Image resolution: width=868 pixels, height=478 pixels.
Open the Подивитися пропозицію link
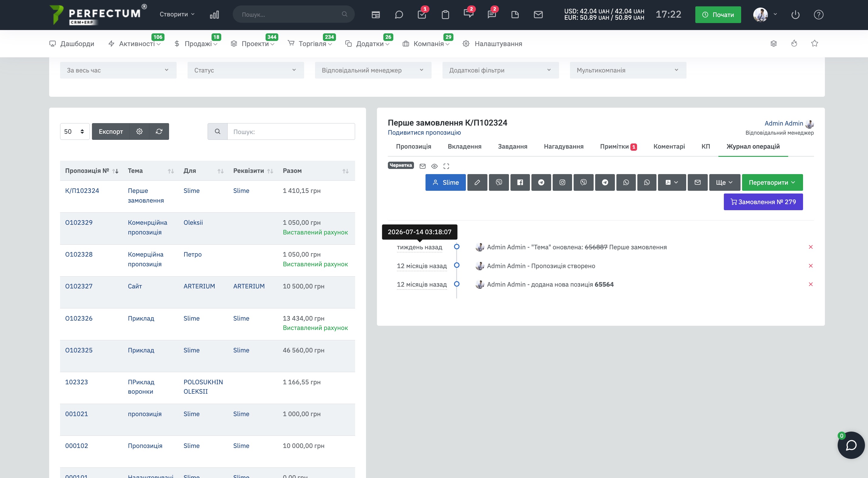coord(424,132)
